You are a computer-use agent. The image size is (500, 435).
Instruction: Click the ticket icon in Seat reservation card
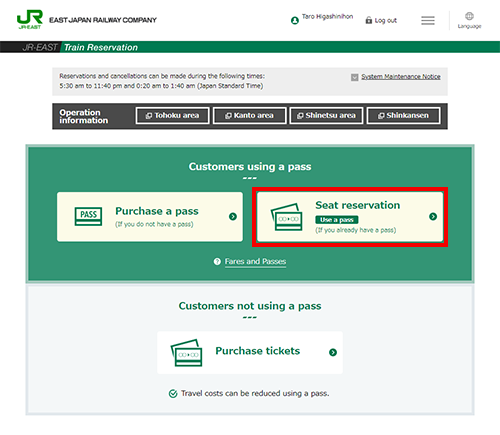point(287,217)
